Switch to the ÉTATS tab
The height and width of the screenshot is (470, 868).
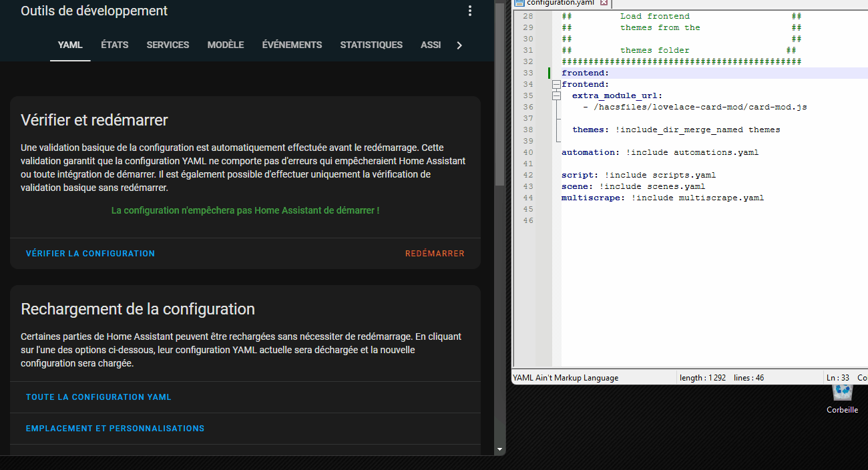click(x=115, y=45)
